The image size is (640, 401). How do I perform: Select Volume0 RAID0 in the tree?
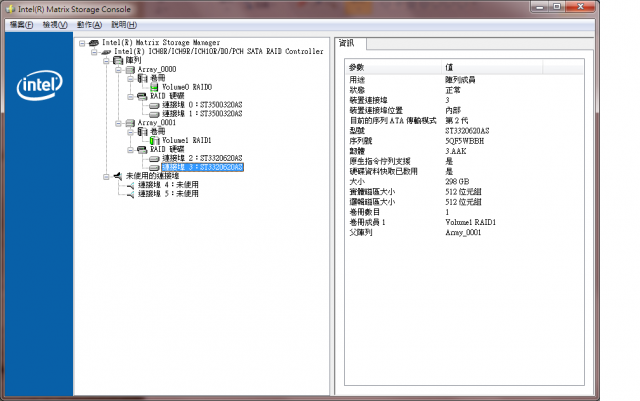point(187,87)
